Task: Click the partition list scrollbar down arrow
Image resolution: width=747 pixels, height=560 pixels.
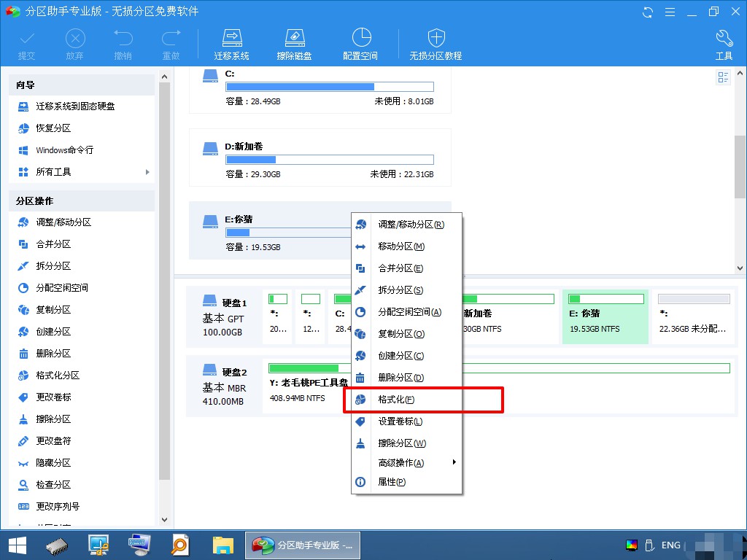Action: (740, 268)
